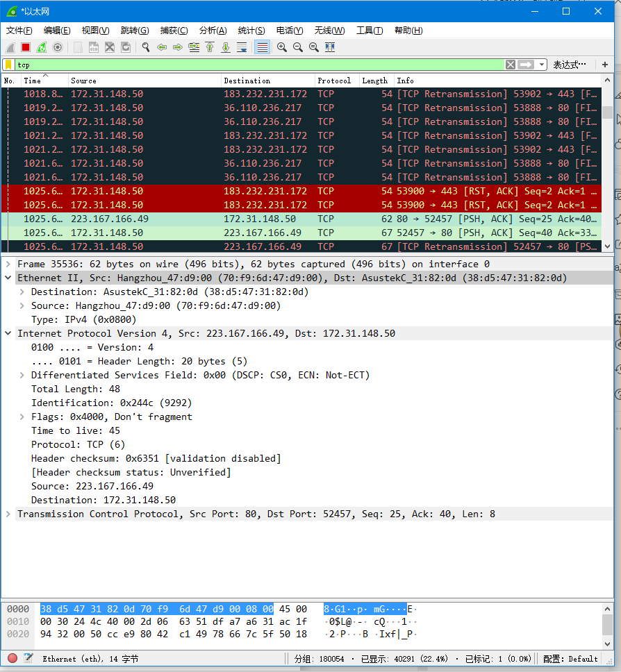Image resolution: width=621 pixels, height=672 pixels.
Task: Click the 表达式 expression button
Action: point(569,65)
